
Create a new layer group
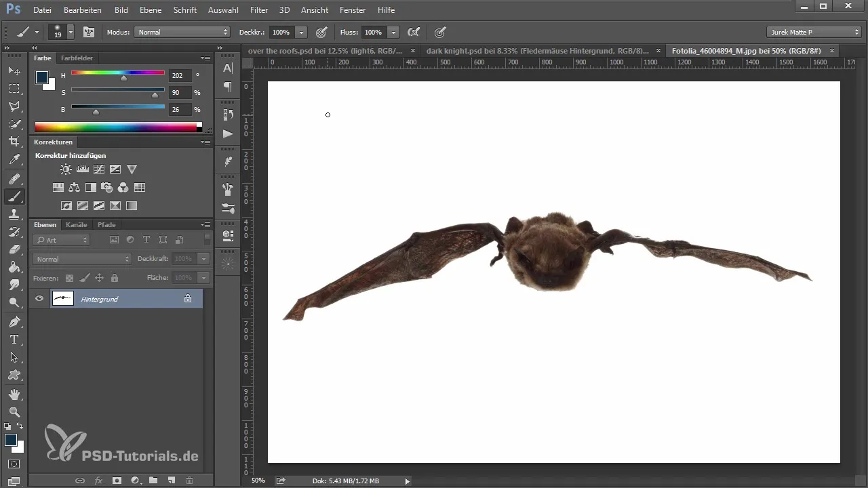pyautogui.click(x=153, y=480)
